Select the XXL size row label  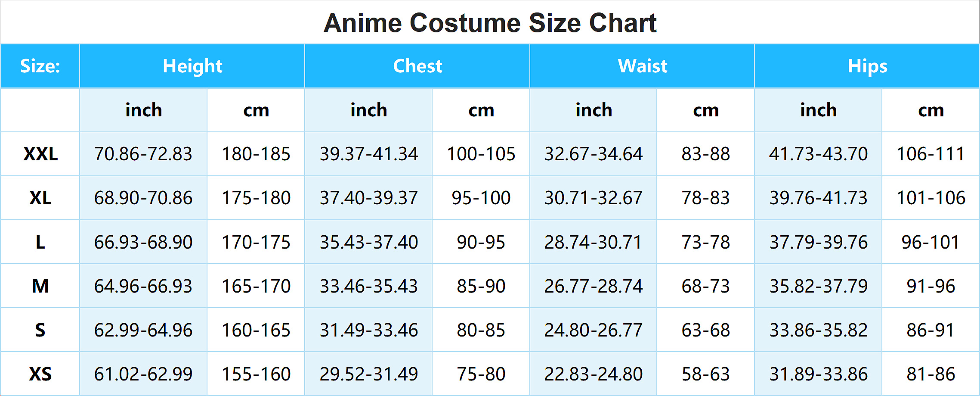tap(40, 154)
